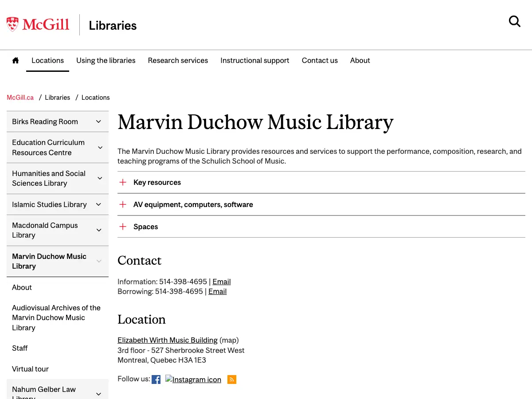Expand the Nahum Gelber Law Library chevron
The height and width of the screenshot is (399, 532).
click(x=98, y=394)
